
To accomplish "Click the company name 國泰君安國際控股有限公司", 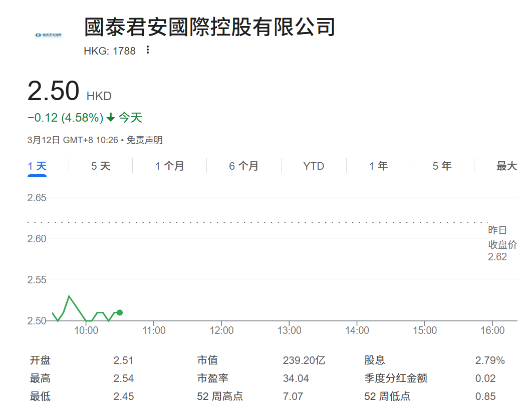I will [210, 27].
